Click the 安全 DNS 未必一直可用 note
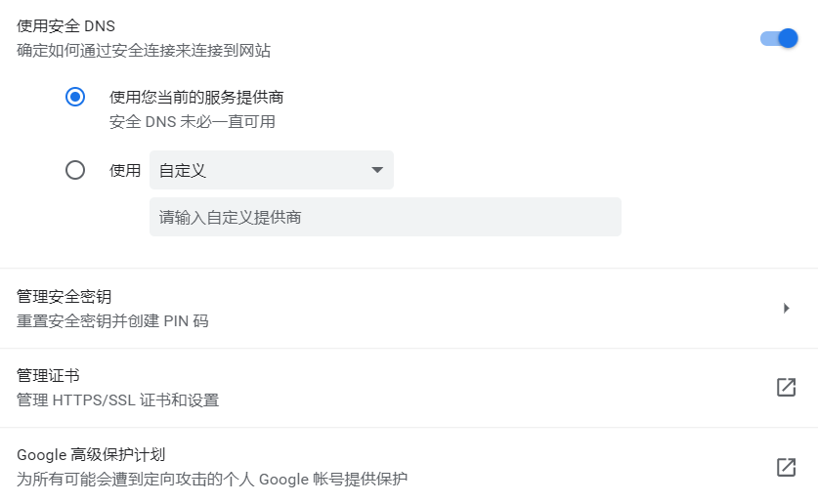818x504 pixels. tap(192, 122)
